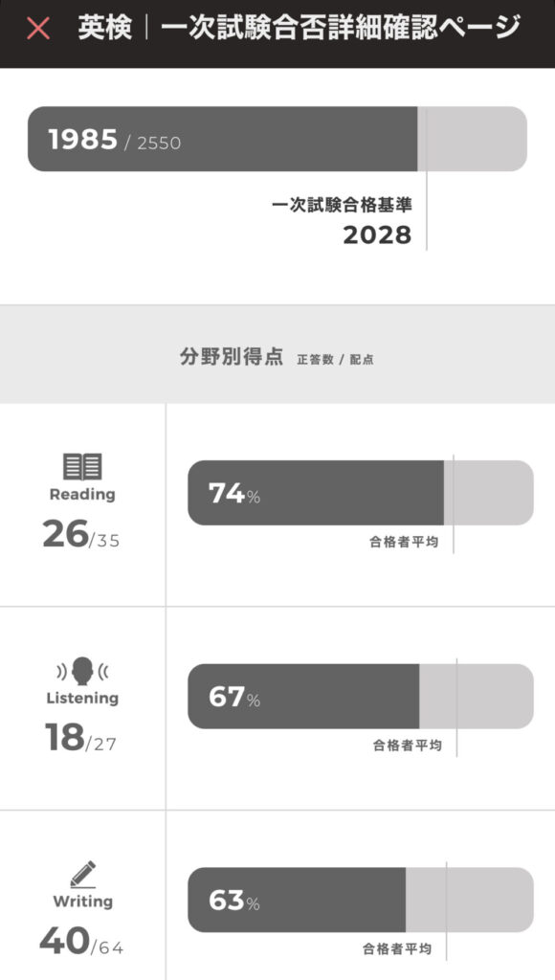This screenshot has width=555, height=980.
Task: Click the 合格者平均 marker under Writing bar
Action: pos(397,948)
